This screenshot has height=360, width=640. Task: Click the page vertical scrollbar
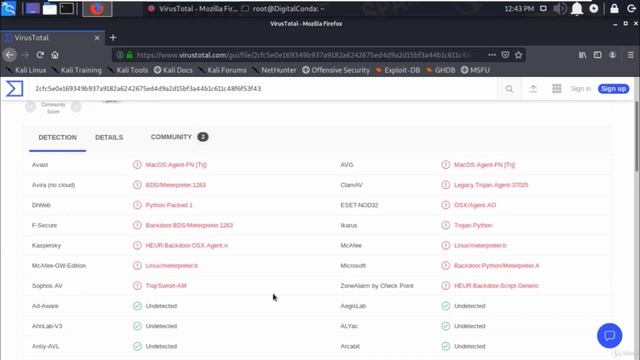637,137
